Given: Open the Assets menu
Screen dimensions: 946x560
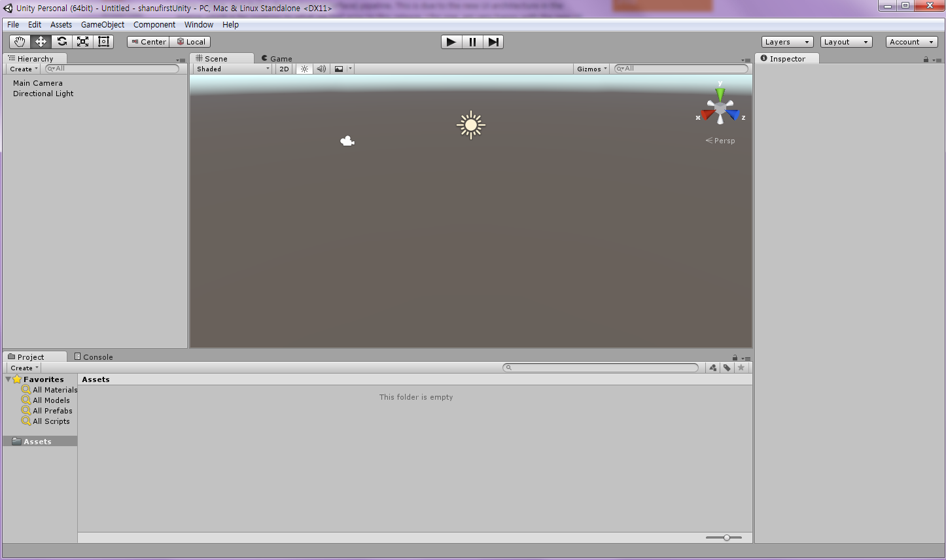Looking at the screenshot, I should click(x=61, y=25).
